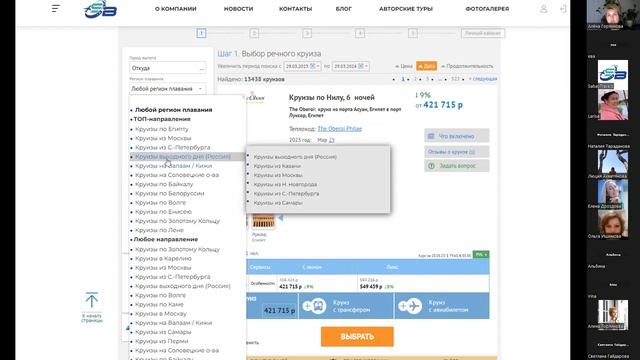Viewport: 640px width, 360px height.
Task: Open 'О КОМПАНИИ' menu item
Action: pos(176,9)
